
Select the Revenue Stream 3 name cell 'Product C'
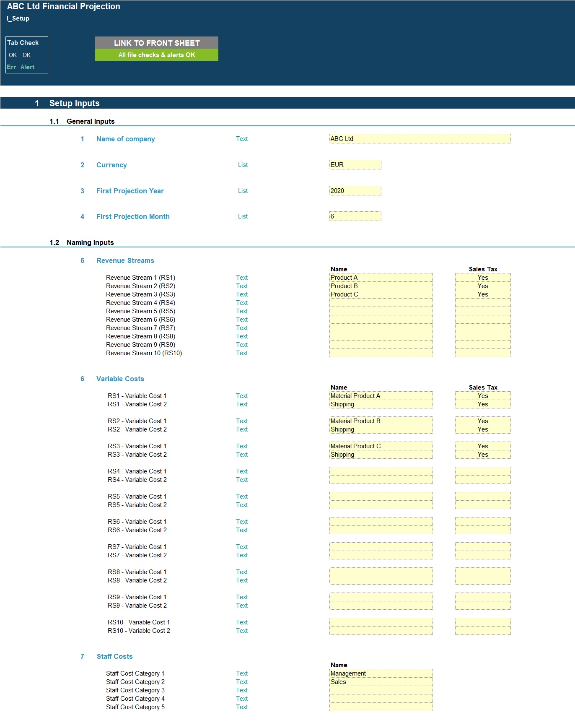[x=381, y=294]
